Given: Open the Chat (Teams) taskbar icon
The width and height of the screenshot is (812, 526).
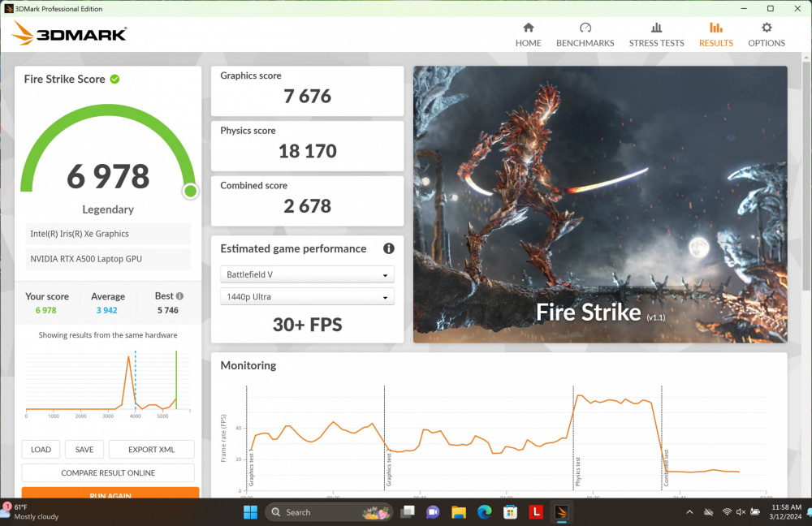Looking at the screenshot, I should click(433, 512).
